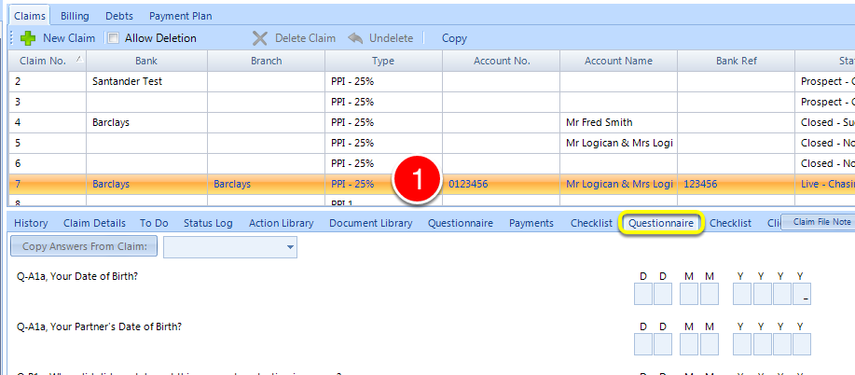The width and height of the screenshot is (855, 375).
Task: Enable the Allow Deletion checkbox
Action: pyautogui.click(x=113, y=38)
